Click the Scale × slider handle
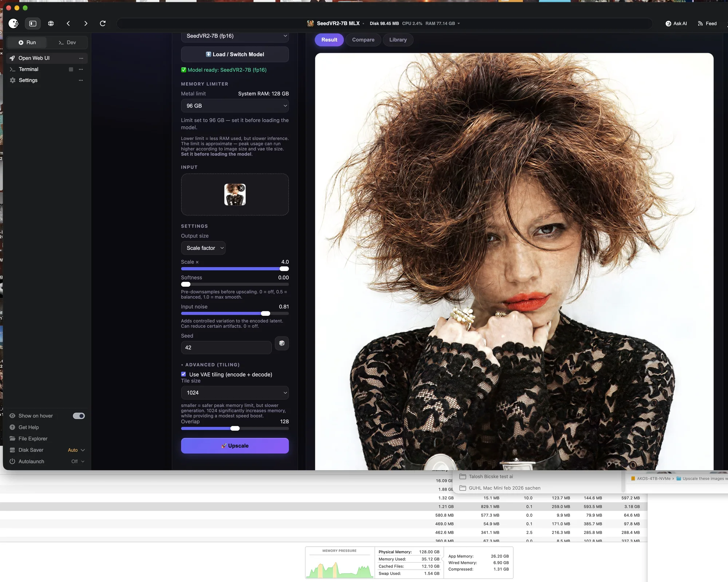Viewport: 728px width, 582px height. tap(284, 269)
